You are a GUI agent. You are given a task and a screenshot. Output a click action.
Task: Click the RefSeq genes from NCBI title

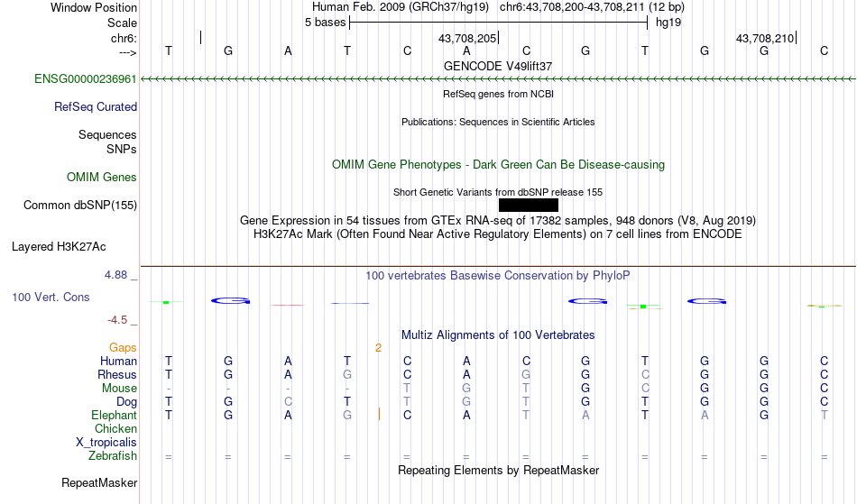pyautogui.click(x=499, y=94)
